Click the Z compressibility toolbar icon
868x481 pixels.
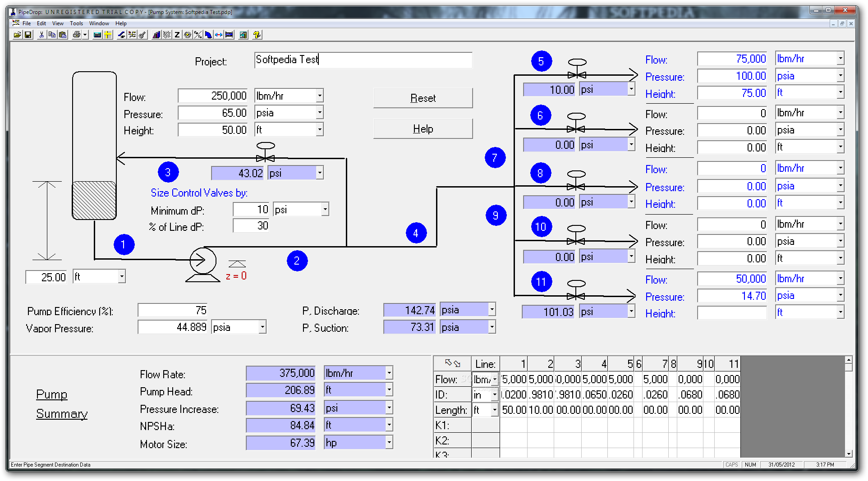pyautogui.click(x=177, y=35)
